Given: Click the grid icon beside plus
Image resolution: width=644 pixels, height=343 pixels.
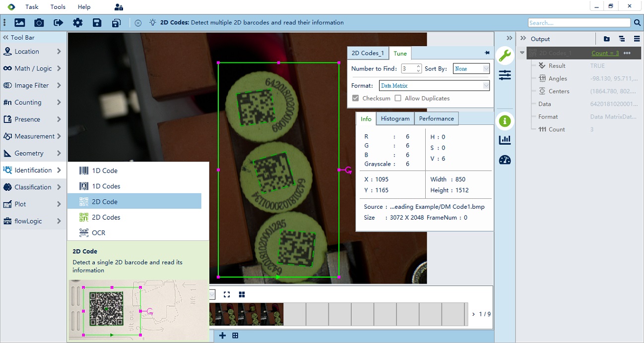Looking at the screenshot, I should click(235, 336).
